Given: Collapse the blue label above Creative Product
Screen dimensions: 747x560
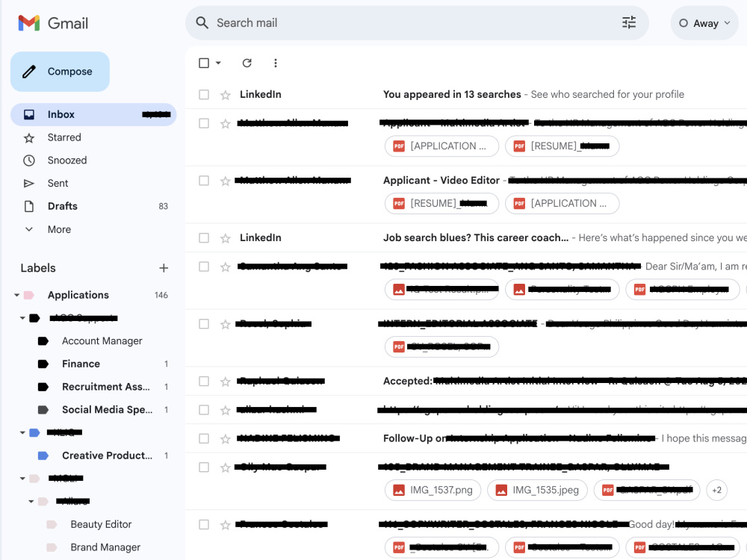Looking at the screenshot, I should click(22, 432).
